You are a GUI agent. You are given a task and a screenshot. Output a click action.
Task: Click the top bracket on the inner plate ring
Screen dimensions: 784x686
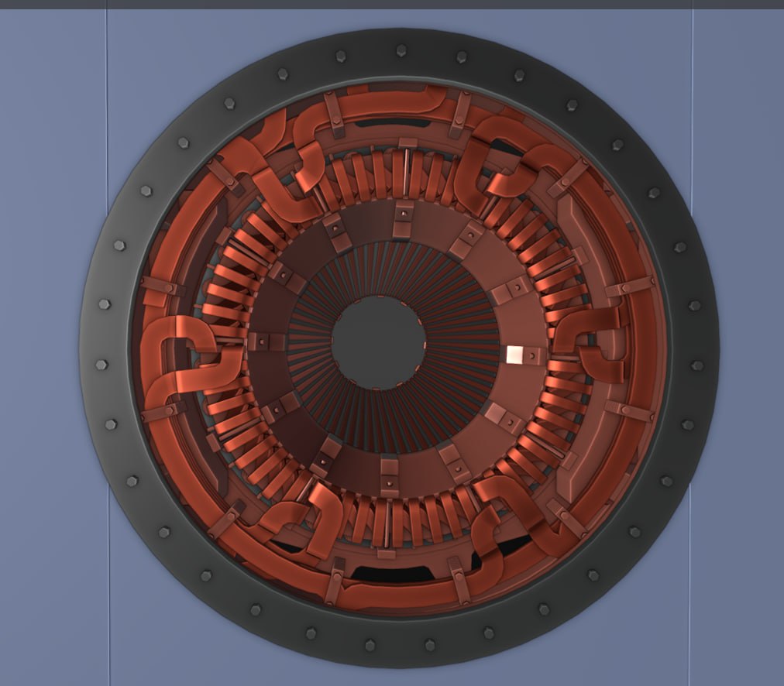[403, 219]
